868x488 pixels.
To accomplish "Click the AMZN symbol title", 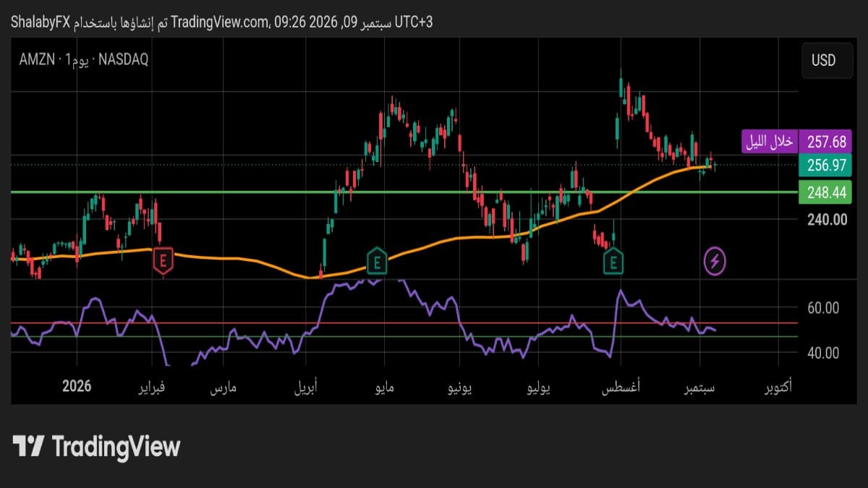I will (x=35, y=61).
